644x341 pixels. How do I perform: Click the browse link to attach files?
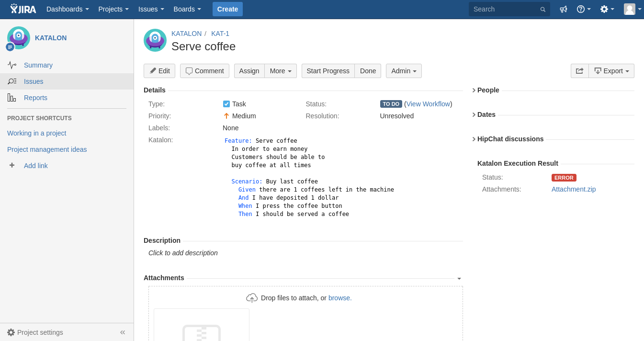tap(340, 298)
